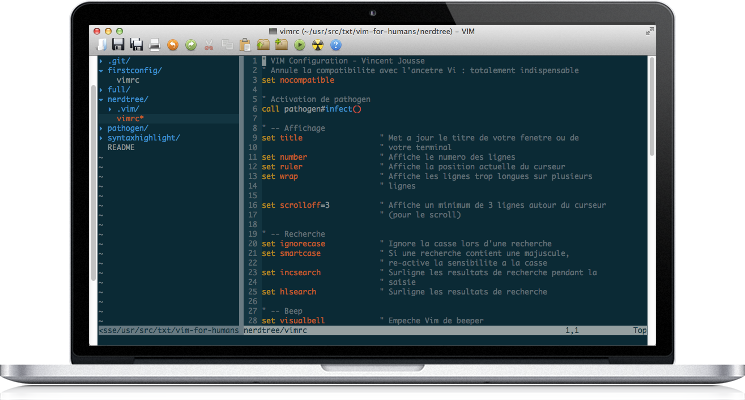Click the '-- Beep' comment heading
This screenshot has width=745, height=400.
click(287, 311)
